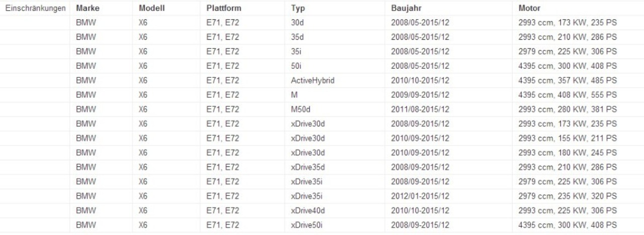This screenshot has height=235, width=644.
Task: Click the 2012/01-2015/12 Baujahr cell
Action: click(x=420, y=196)
